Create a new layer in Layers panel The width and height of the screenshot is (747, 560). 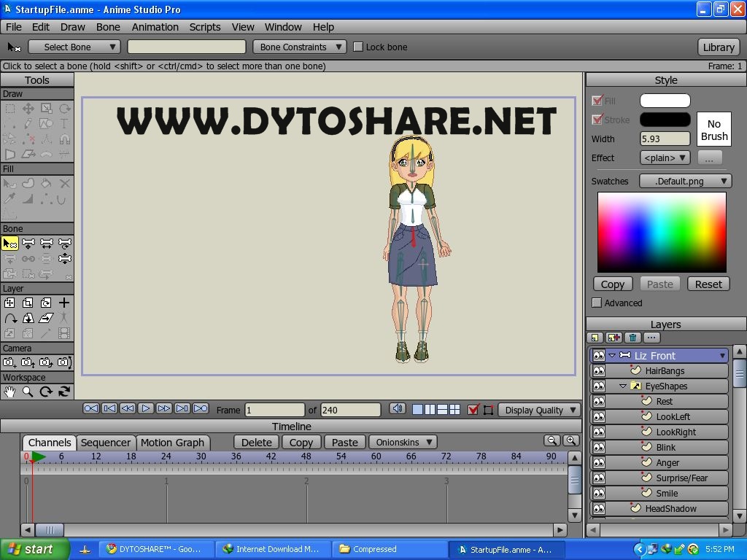595,338
